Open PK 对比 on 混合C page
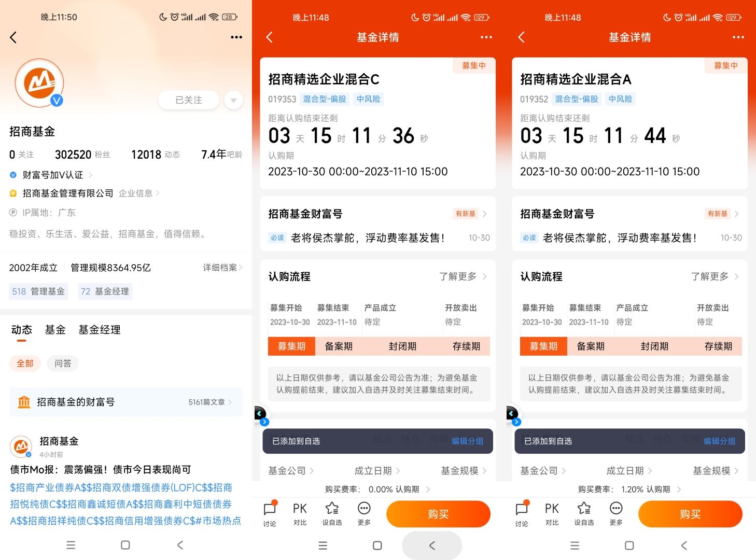756x560 pixels. [x=300, y=514]
